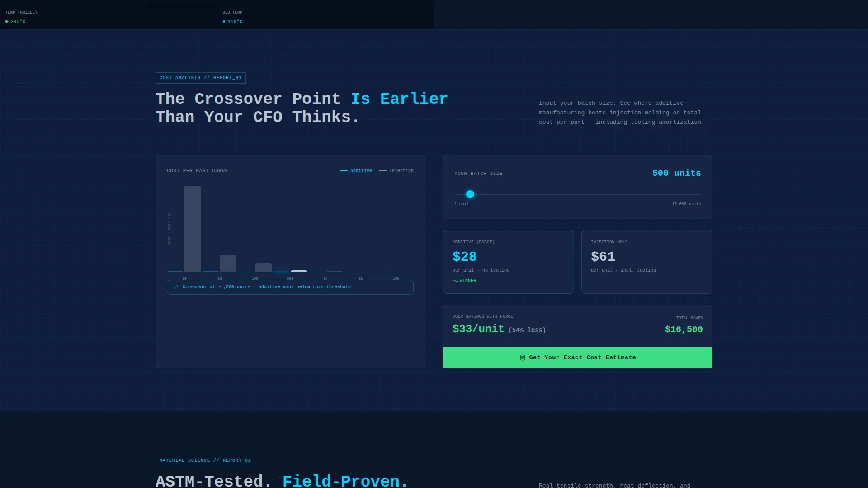This screenshot has width=868, height=488.
Task: Click the '1k' chart axis label
Action: (325, 279)
